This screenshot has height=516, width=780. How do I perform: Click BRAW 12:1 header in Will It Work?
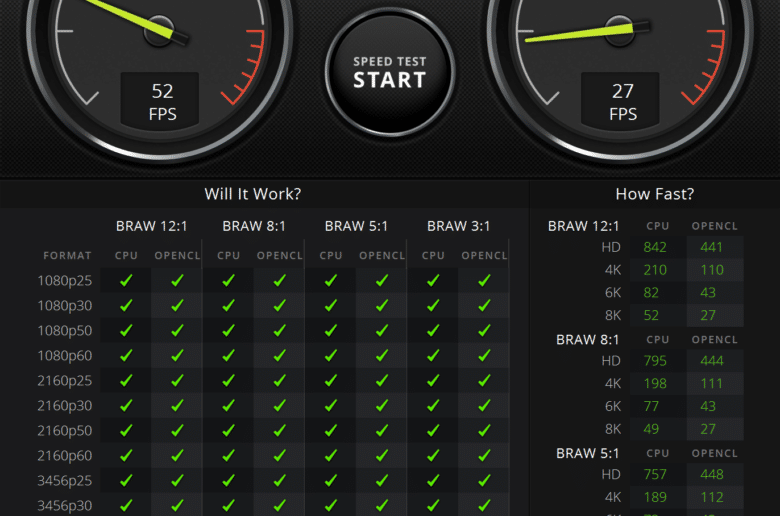(x=152, y=226)
